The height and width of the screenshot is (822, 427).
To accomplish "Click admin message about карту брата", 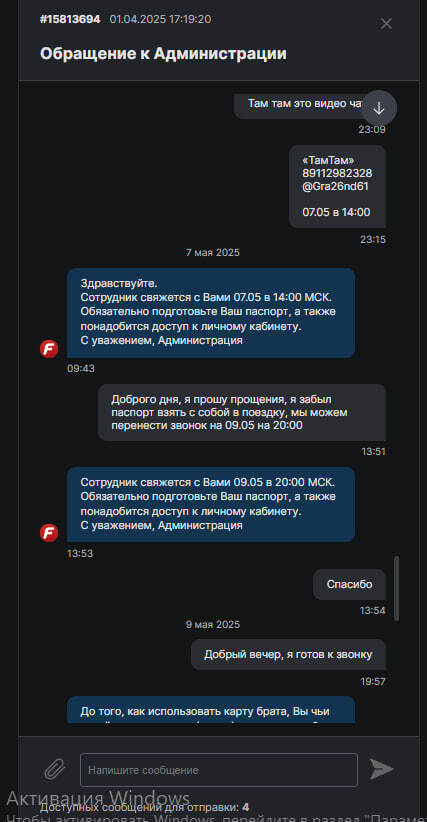I will (x=211, y=710).
